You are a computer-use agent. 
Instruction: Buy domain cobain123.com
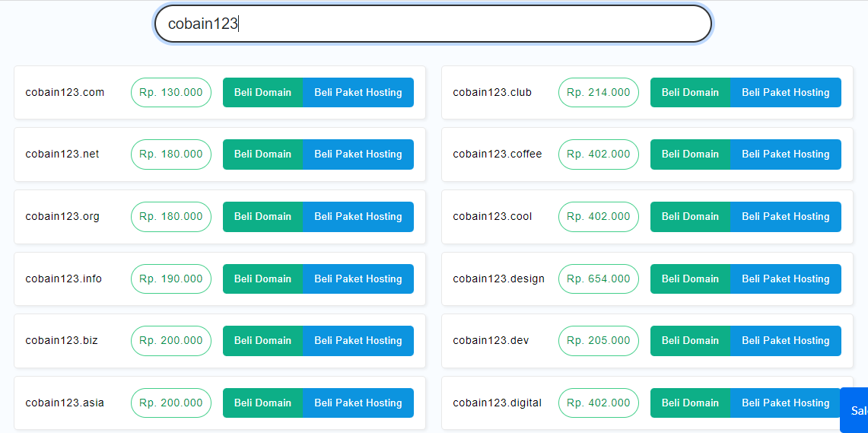coord(263,93)
